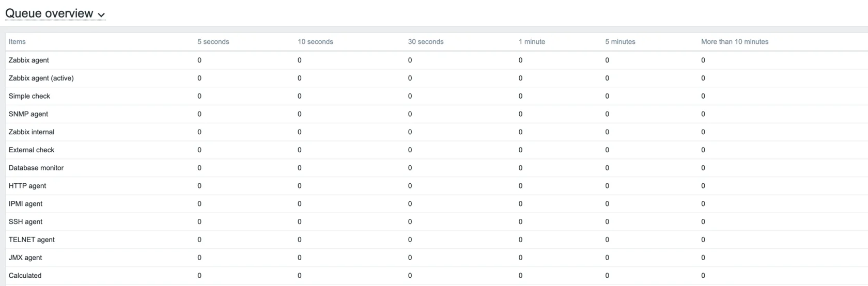Open the Queue overview dropdown title
The width and height of the screenshot is (868, 286).
[55, 13]
